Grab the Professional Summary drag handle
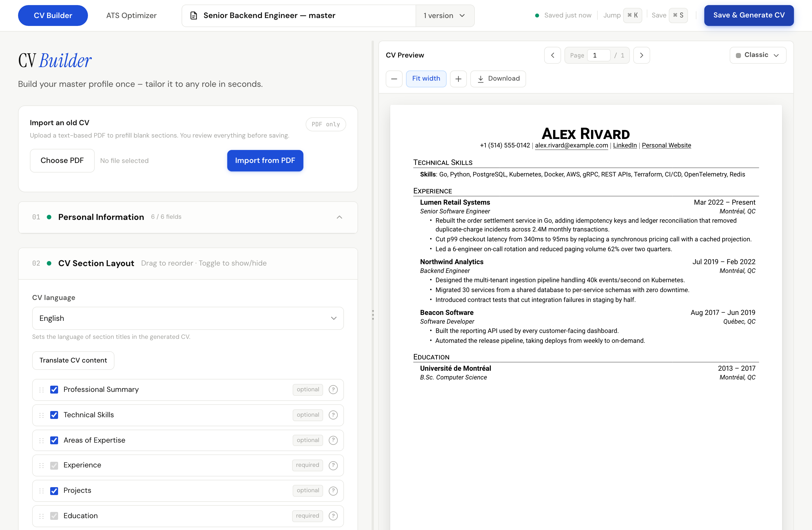812x530 pixels. [42, 390]
